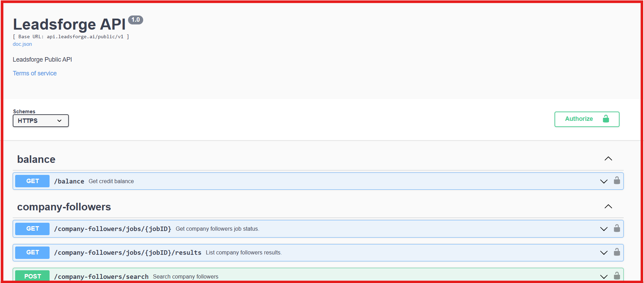
Task: Collapse the company-followers section
Action: [x=608, y=207]
